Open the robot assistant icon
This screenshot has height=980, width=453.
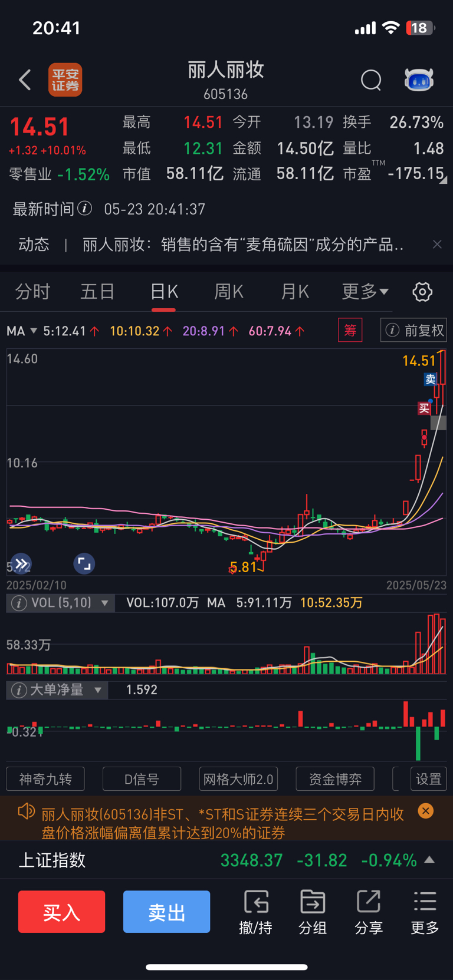[419, 80]
